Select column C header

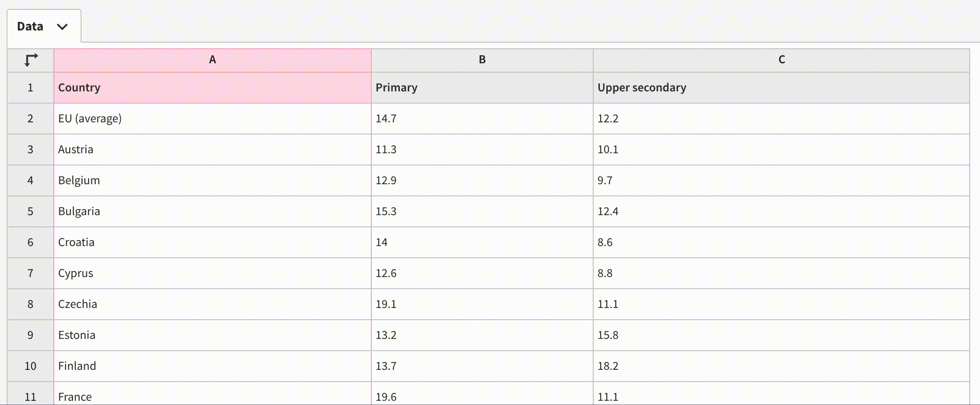pyautogui.click(x=781, y=60)
